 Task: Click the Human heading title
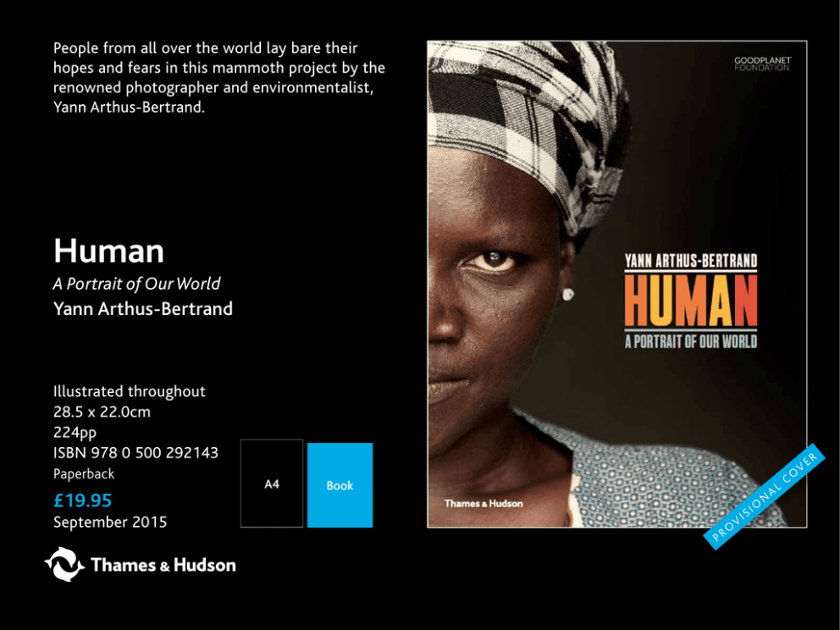pos(108,251)
